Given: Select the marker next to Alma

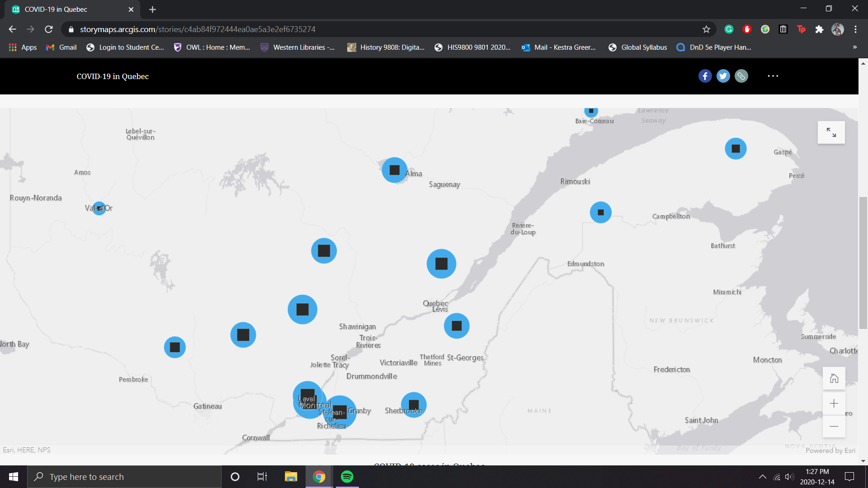Looking at the screenshot, I should point(394,170).
